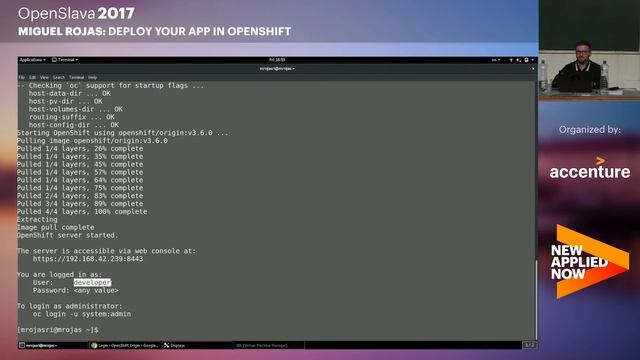640x360 pixels.
Task: Close the terminal window
Action: tap(533, 69)
